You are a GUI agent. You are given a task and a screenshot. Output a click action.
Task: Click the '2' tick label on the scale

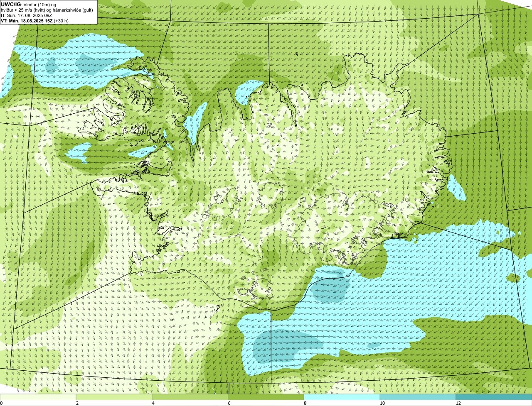click(x=77, y=403)
